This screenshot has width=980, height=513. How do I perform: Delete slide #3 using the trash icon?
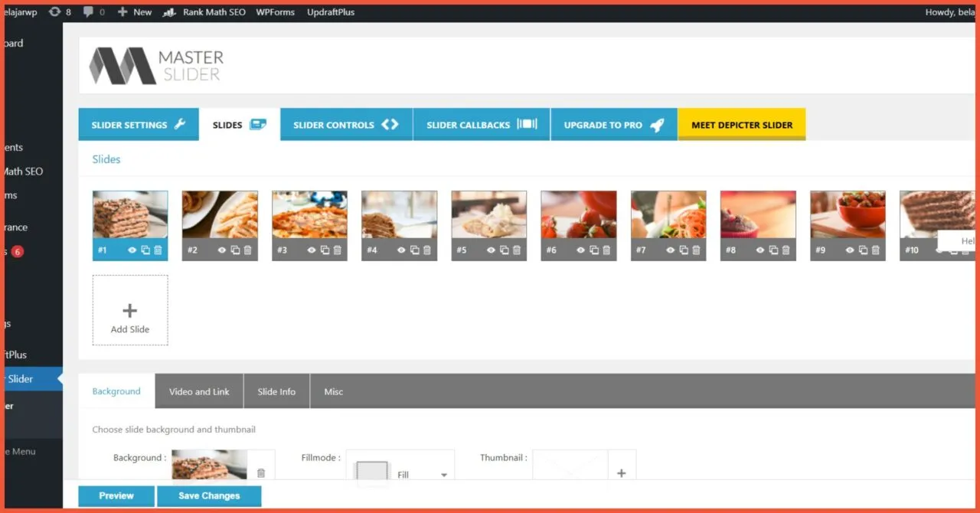[x=338, y=250]
